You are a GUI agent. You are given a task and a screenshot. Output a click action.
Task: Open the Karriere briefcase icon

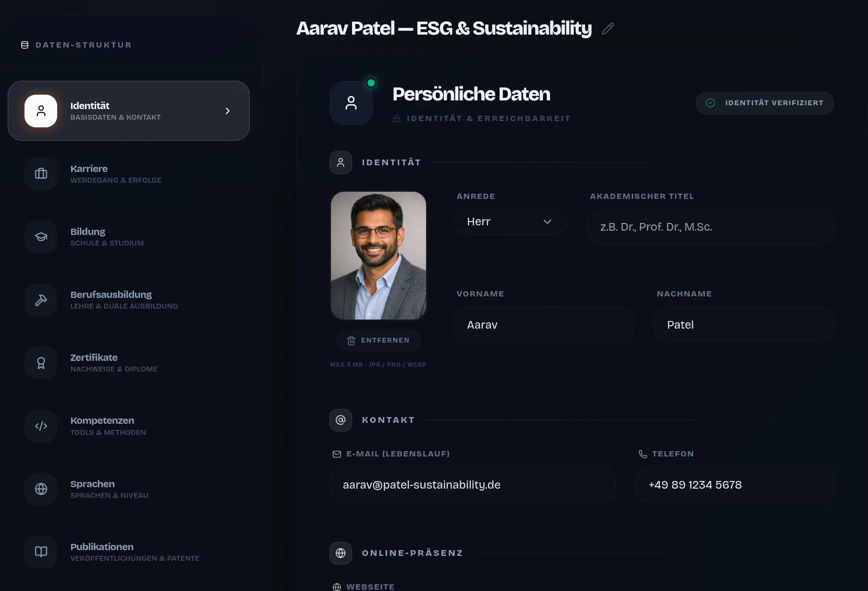pos(41,174)
